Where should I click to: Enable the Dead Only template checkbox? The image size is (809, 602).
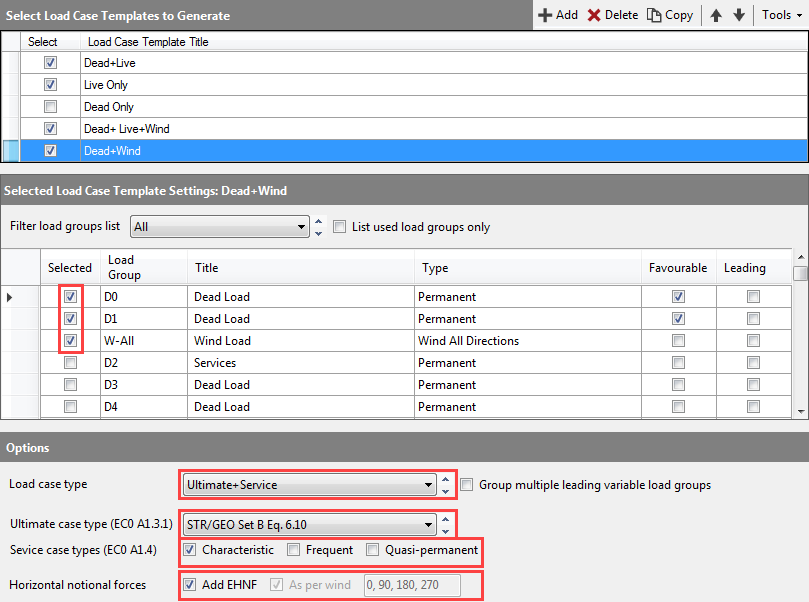tap(51, 107)
